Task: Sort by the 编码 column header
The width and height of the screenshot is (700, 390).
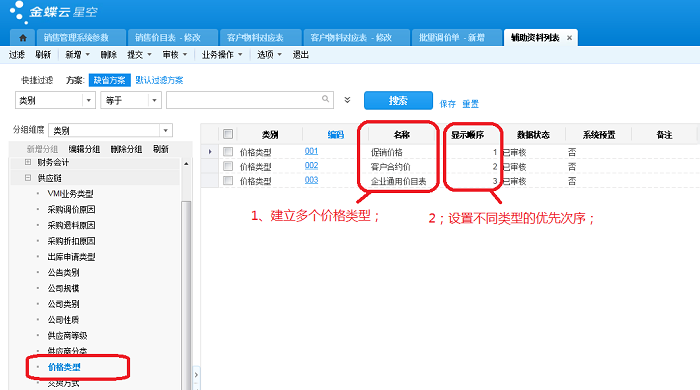Action: (x=336, y=134)
